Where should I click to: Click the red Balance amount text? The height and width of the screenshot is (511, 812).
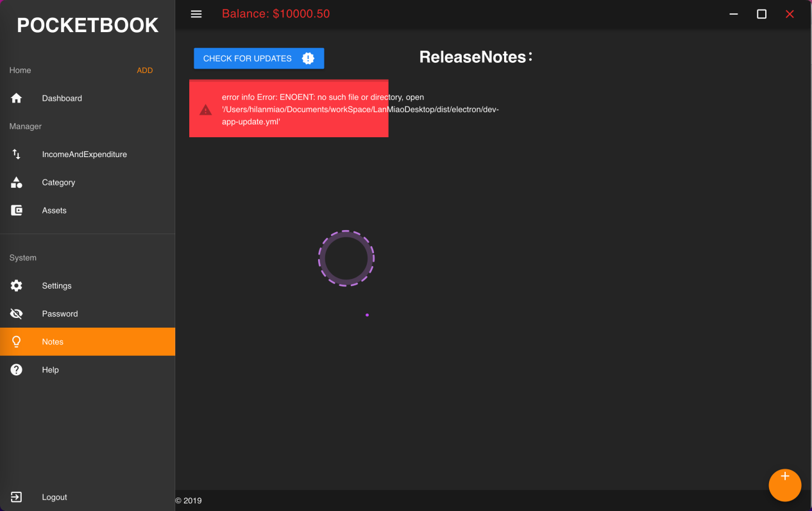pyautogui.click(x=276, y=14)
